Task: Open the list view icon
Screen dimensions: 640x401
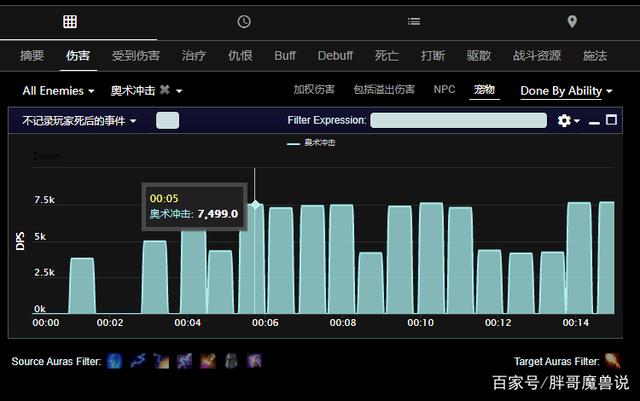Action: (414, 21)
